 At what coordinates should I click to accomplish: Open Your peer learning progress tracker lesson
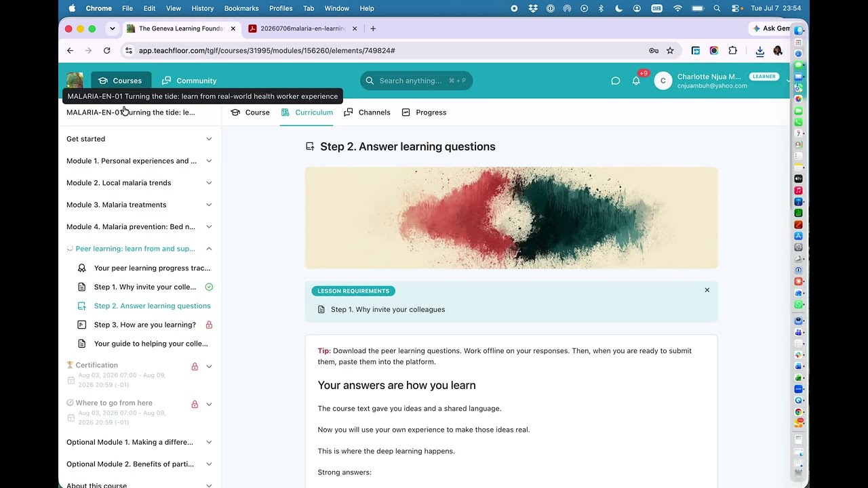coord(144,268)
